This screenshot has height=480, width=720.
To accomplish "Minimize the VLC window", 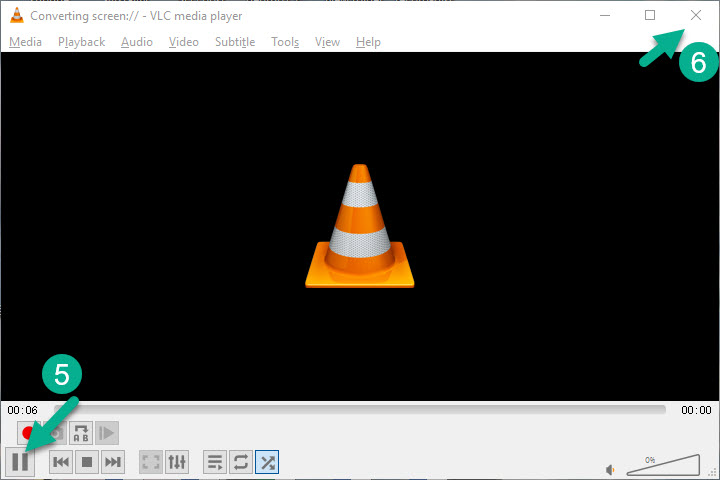I will [x=605, y=15].
